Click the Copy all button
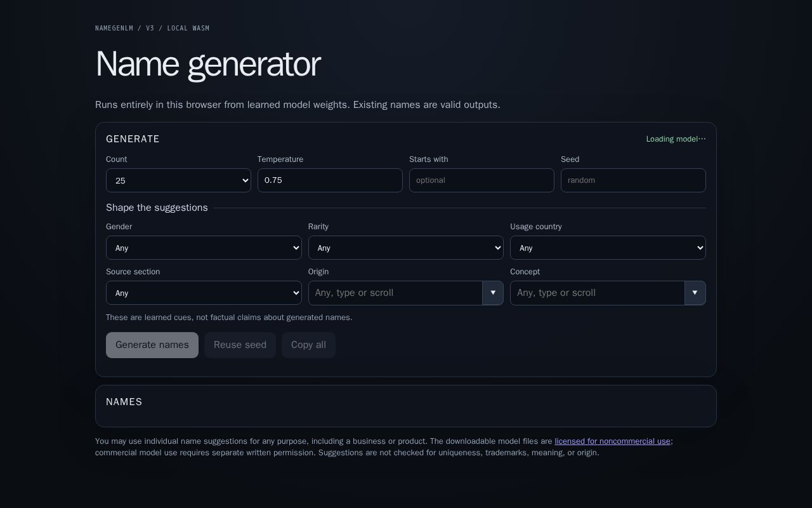Screen dimensions: 812x508 pyautogui.click(x=308, y=345)
